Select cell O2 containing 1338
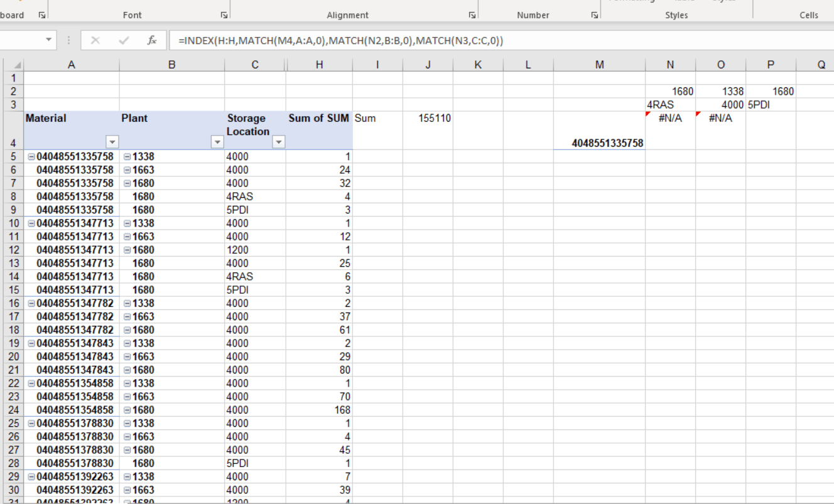The image size is (834, 504). point(720,92)
